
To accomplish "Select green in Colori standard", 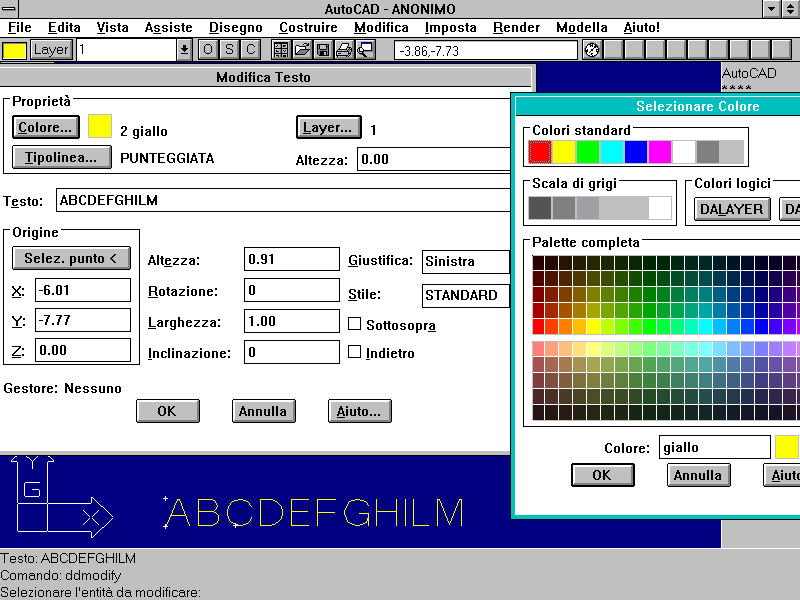I will [588, 152].
